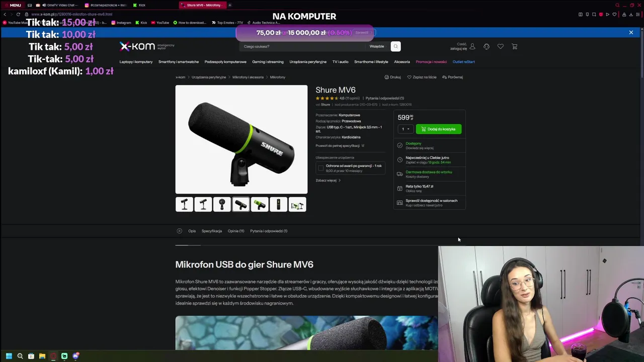The height and width of the screenshot is (362, 644).
Task: Click Urządzenia peryferyjne breadcrumb link
Action: pyautogui.click(x=209, y=77)
